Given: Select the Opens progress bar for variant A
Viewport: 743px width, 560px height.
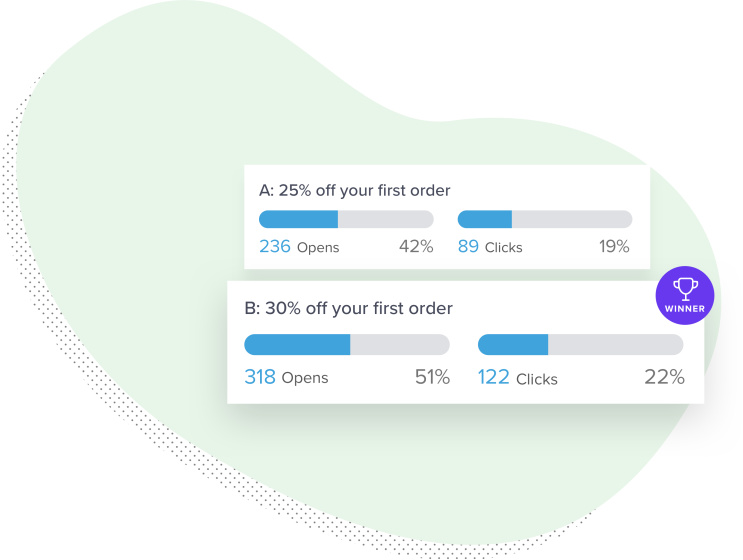Looking at the screenshot, I should click(346, 219).
